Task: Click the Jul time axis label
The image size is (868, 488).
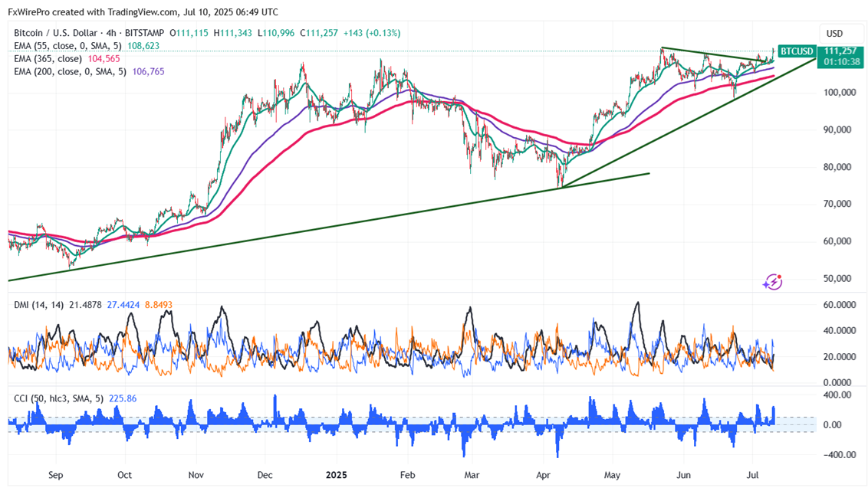Action: click(x=752, y=475)
